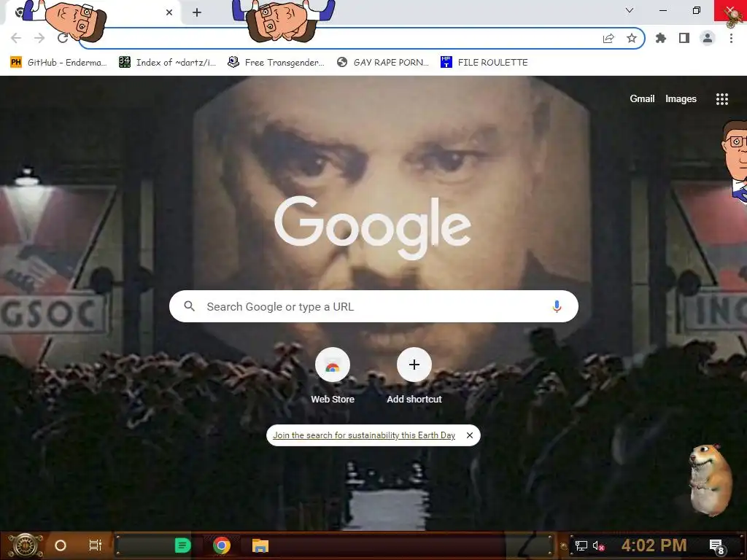
Task: Open the share this page icon
Action: pos(608,39)
